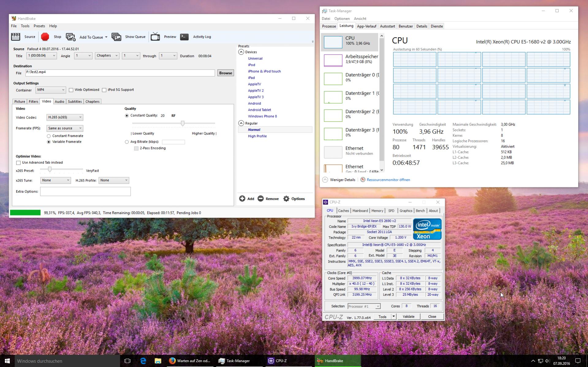Click the Extra Options text field
The height and width of the screenshot is (367, 588).
click(85, 191)
